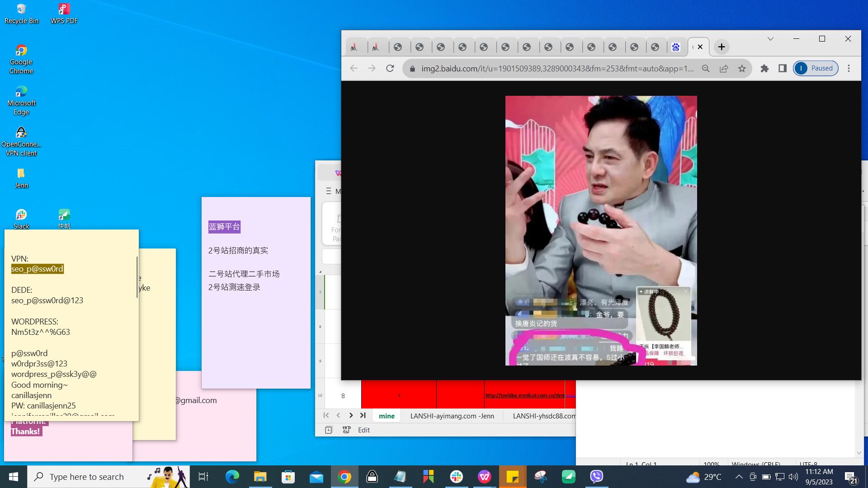Click the taskbar search box
The height and width of the screenshot is (488, 868).
point(108,477)
